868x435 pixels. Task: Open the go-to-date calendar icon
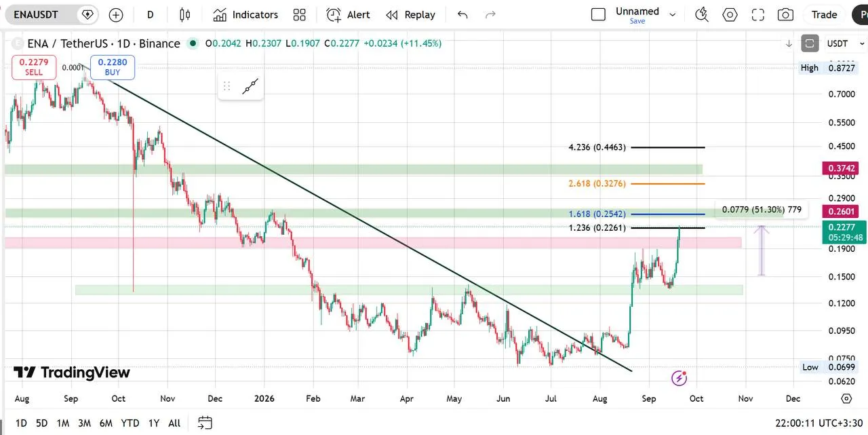[205, 423]
